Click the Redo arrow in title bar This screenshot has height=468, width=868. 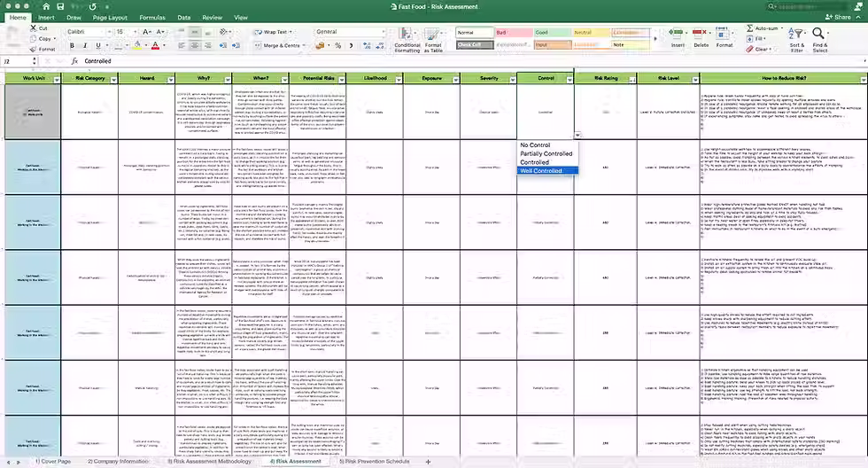coord(92,6)
